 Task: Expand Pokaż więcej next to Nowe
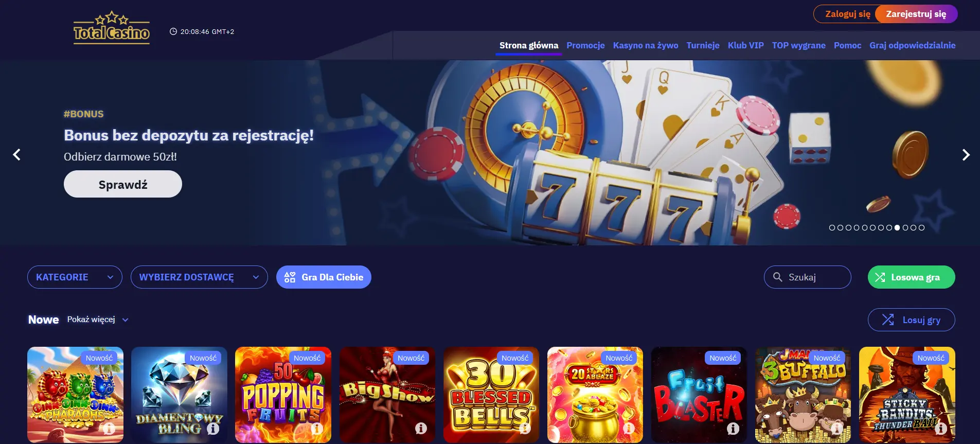pyautogui.click(x=98, y=319)
